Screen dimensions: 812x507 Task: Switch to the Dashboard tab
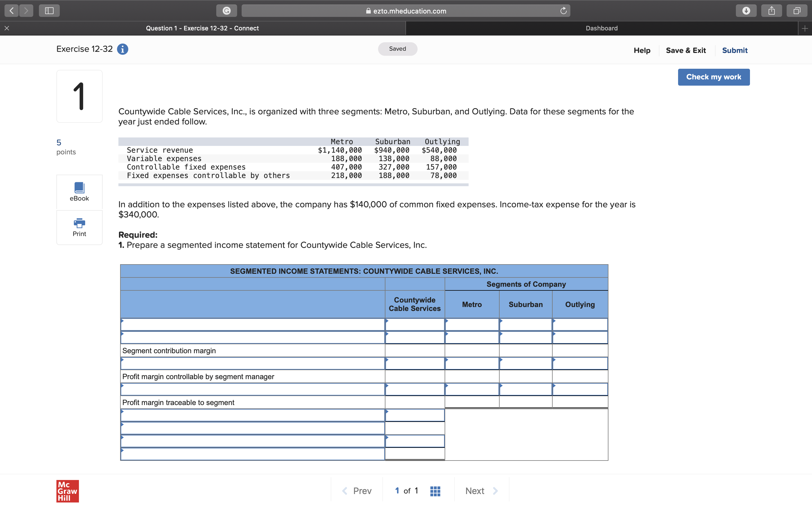point(601,28)
